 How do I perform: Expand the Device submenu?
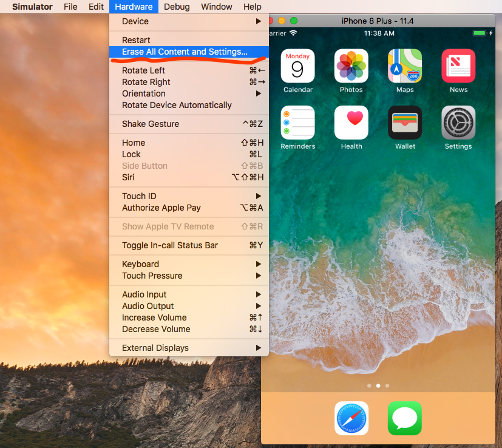[189, 21]
